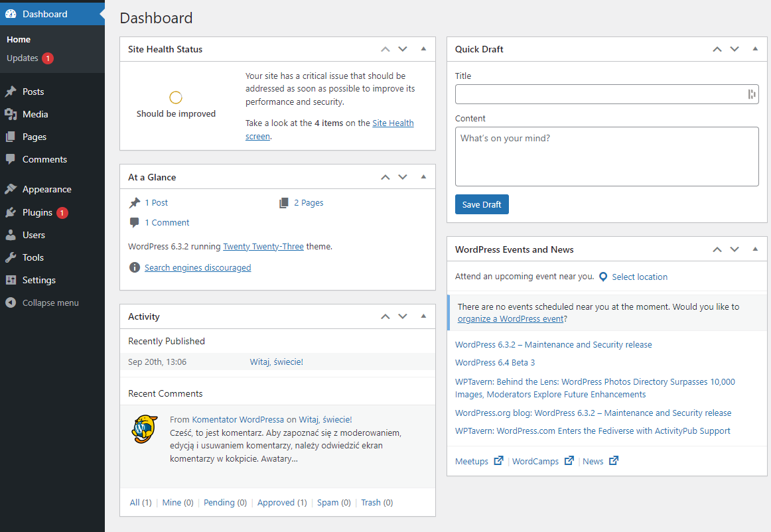This screenshot has width=771, height=532.
Task: Open the Witaj, świecie! recently published post
Action: coord(276,362)
